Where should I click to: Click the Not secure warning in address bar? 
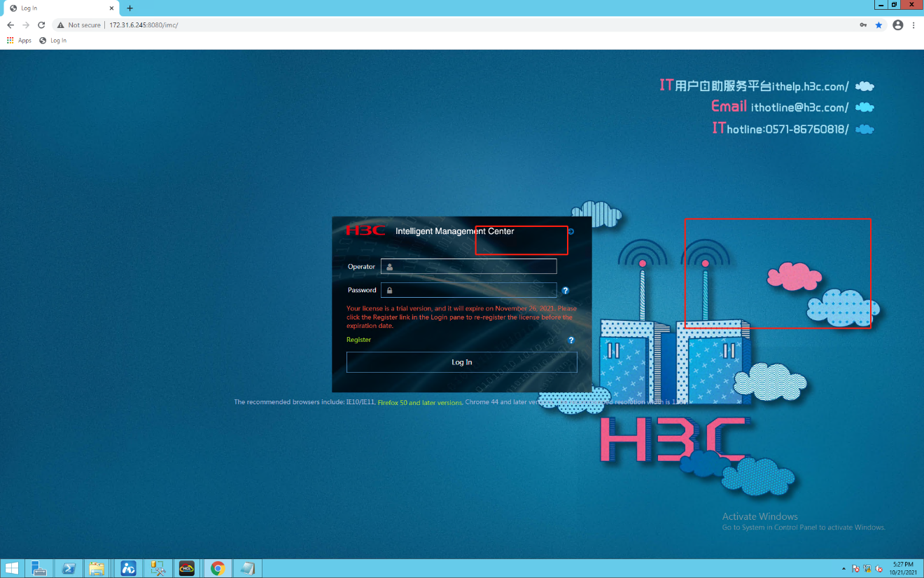click(x=79, y=25)
